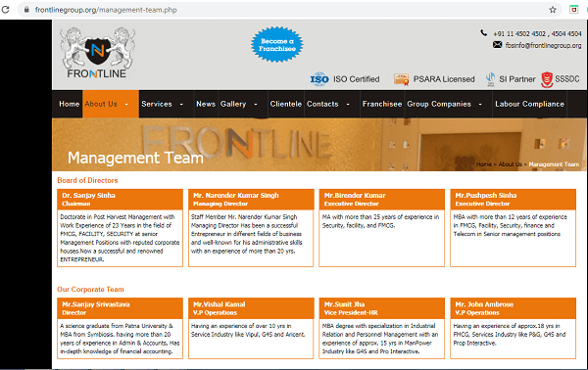Open the Gallery menu

(x=233, y=104)
